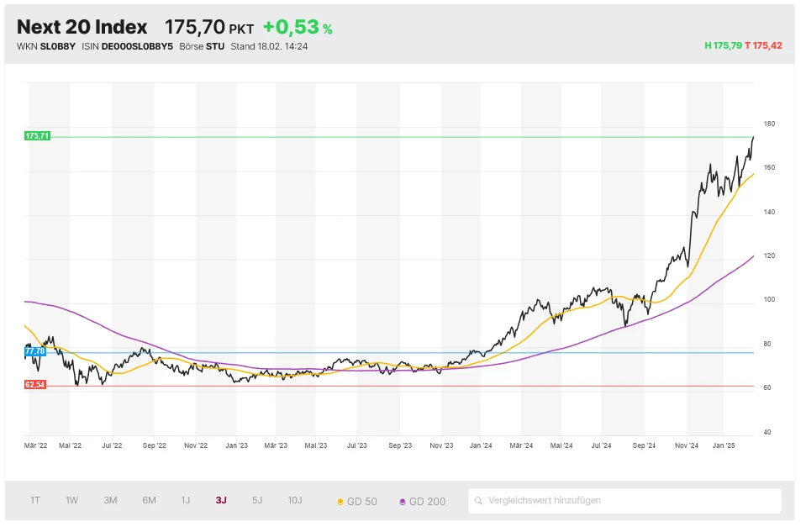Switch to the 1T timeframe
Viewport: 806px width, 532px height.
coord(34,500)
